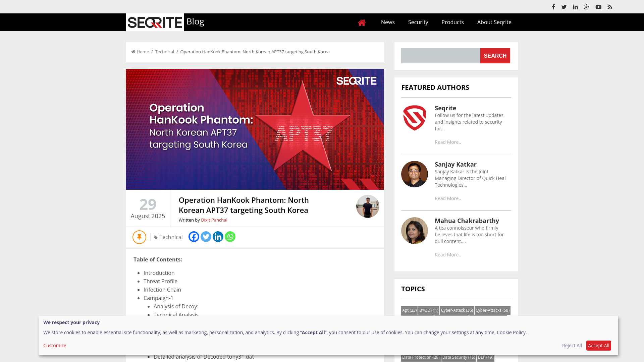
Task: Jump to Introduction in table of contents
Action: pos(159,273)
